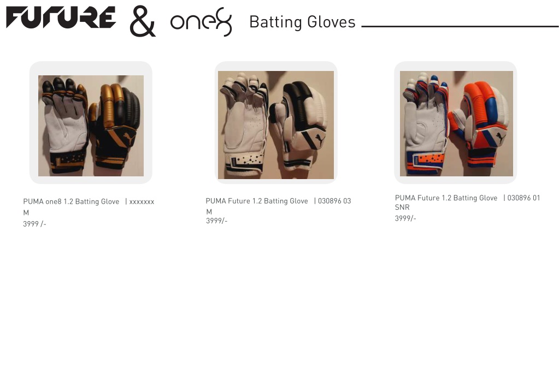
Task: Click the FUTURE brand logo
Action: (x=61, y=17)
